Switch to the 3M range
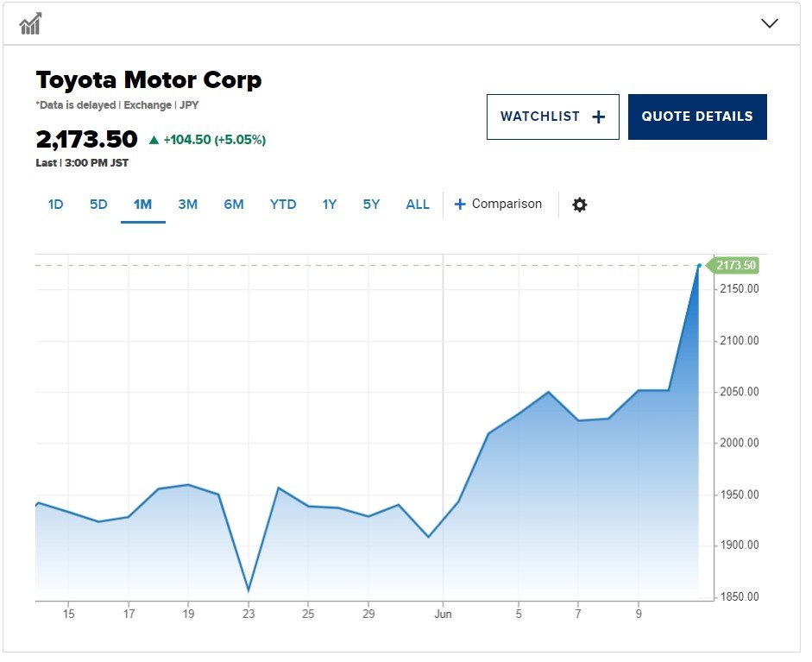This screenshot has height=662, width=812. pos(187,205)
